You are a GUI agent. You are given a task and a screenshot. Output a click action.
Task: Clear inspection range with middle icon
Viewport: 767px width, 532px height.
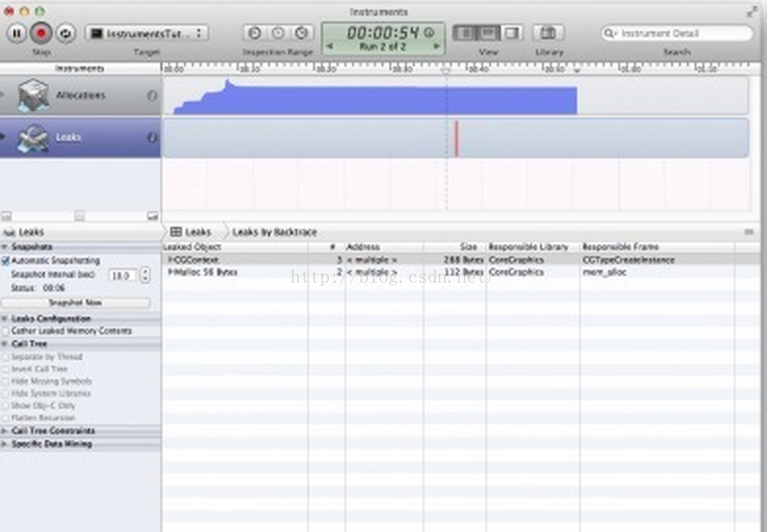[x=278, y=33]
